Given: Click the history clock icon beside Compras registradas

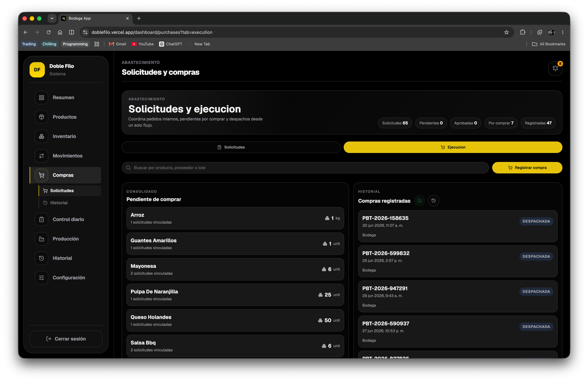Looking at the screenshot, I should pos(433,201).
